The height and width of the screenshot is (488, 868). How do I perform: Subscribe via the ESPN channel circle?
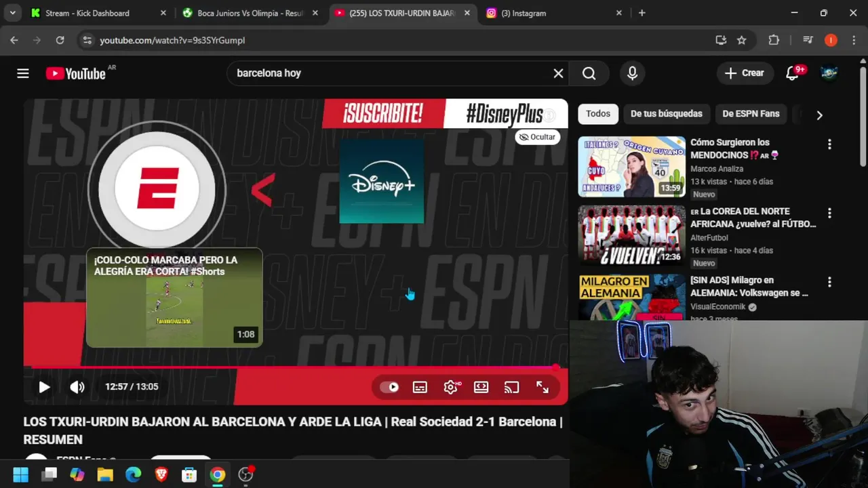pos(157,188)
